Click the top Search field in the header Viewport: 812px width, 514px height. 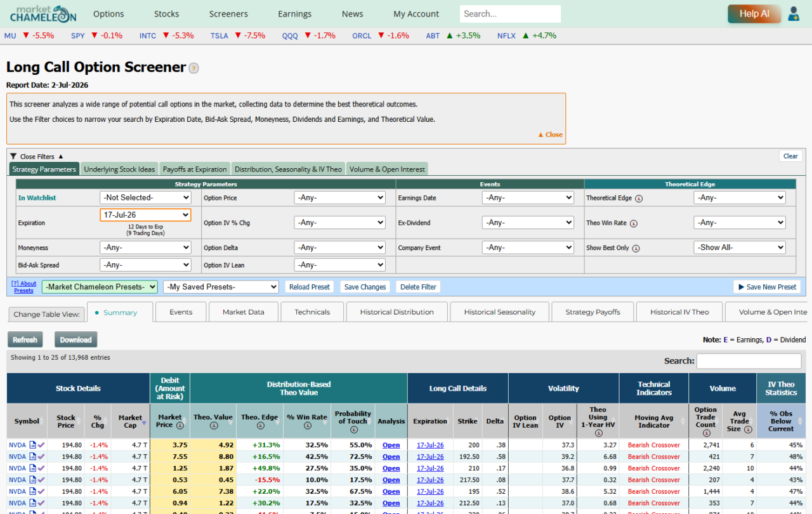(x=510, y=14)
